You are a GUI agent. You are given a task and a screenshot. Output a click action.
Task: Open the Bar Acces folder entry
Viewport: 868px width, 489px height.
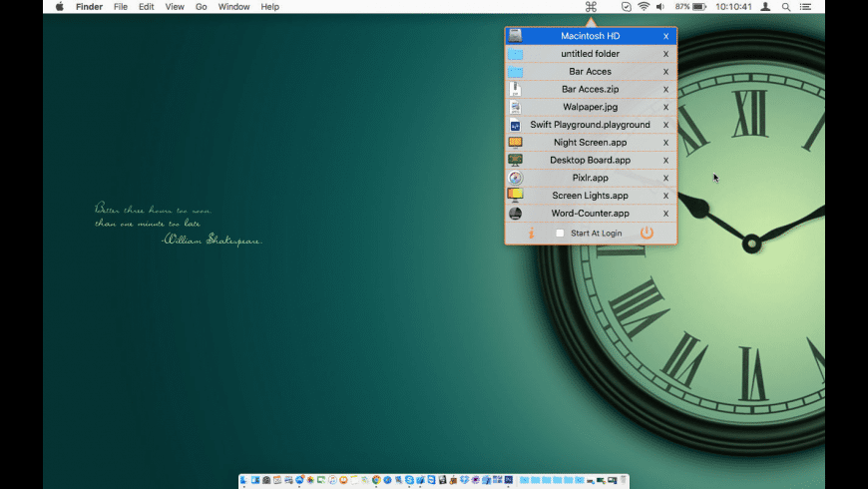pos(590,72)
